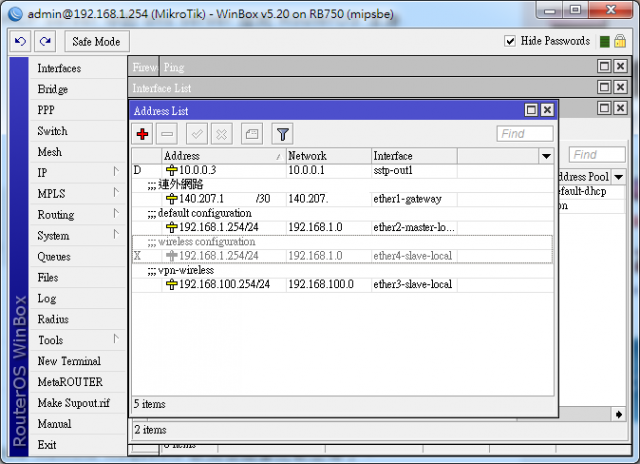
Task: Select the 192.168.100.0 network cell
Action: [x=329, y=284]
